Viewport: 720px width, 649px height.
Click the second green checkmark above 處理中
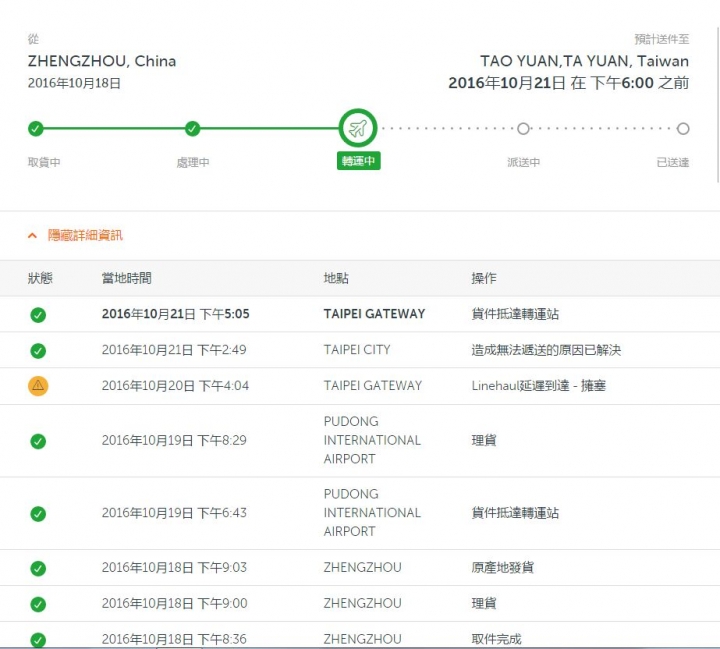[x=192, y=129]
